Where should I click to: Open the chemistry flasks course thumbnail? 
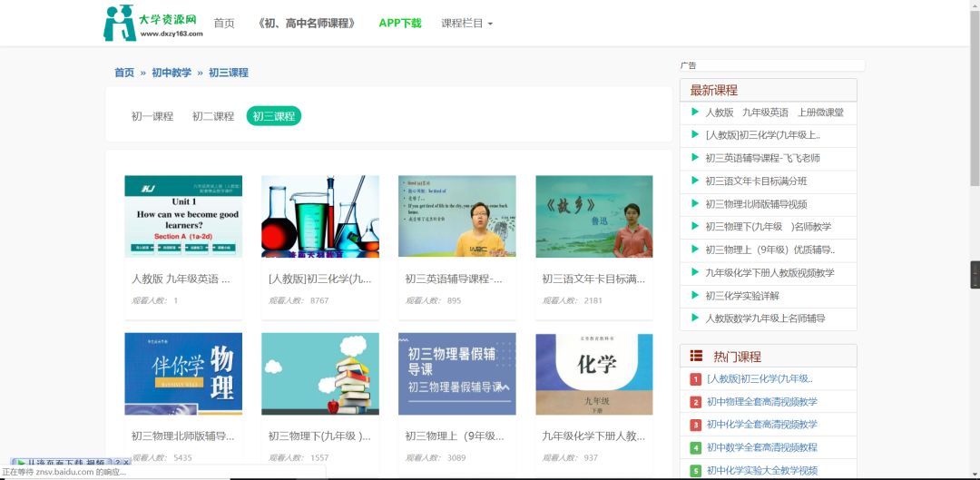tap(320, 216)
